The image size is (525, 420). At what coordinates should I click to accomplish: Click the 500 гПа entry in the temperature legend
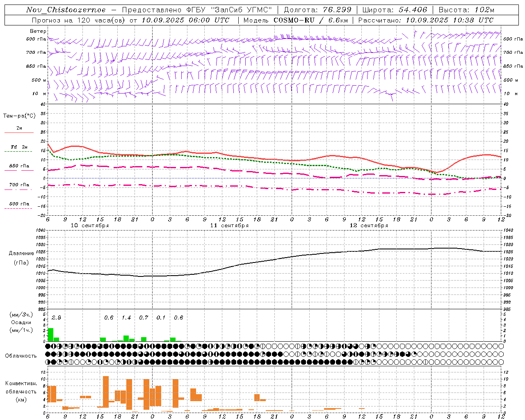[19, 204]
